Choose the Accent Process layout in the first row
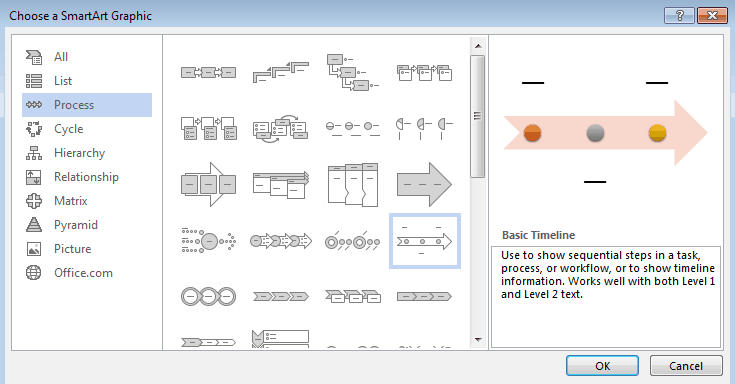This screenshot has width=735, height=384. pyautogui.click(x=424, y=73)
